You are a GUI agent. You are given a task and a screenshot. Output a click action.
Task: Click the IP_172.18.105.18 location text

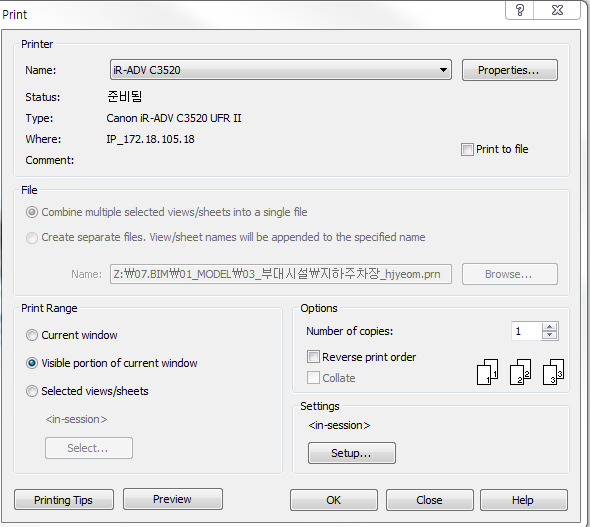(x=151, y=140)
